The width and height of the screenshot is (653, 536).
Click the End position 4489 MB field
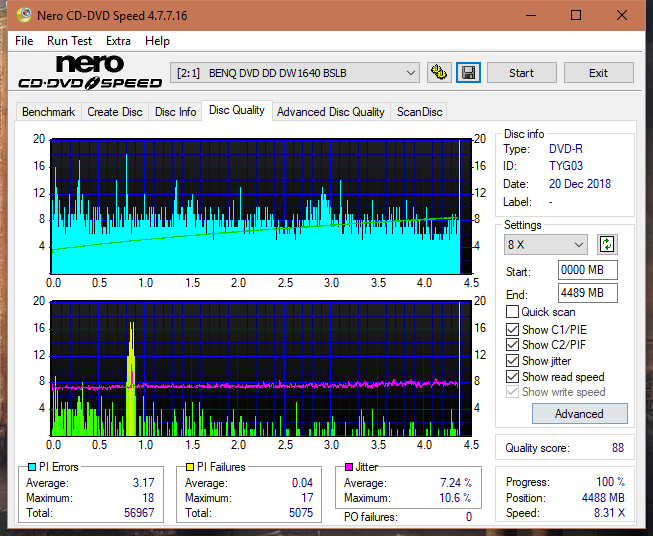click(587, 293)
